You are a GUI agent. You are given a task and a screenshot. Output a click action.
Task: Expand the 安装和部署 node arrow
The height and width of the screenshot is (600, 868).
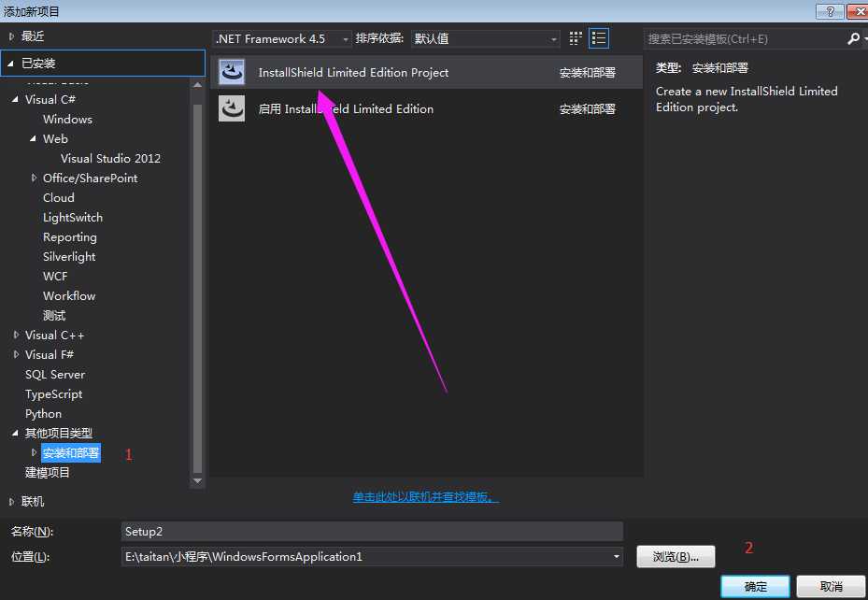tap(34, 452)
